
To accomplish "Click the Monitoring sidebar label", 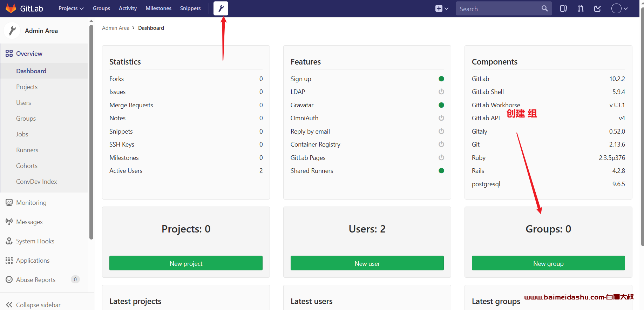I will click(x=31, y=202).
